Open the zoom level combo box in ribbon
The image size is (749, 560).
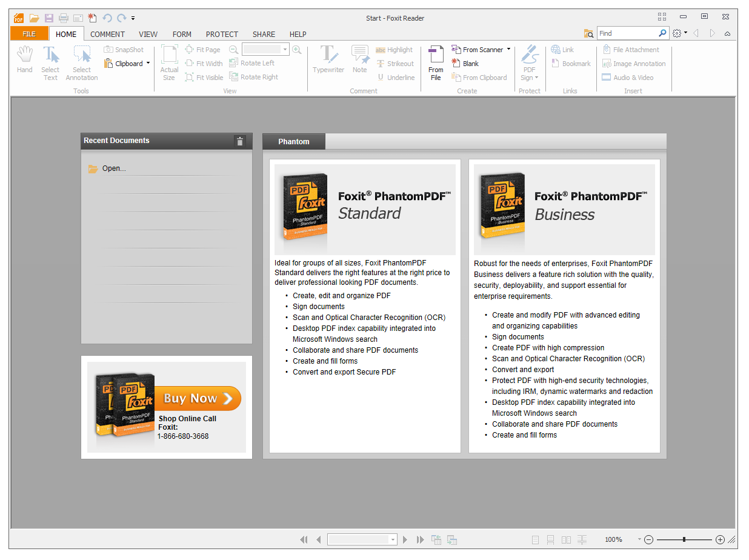[x=285, y=50]
